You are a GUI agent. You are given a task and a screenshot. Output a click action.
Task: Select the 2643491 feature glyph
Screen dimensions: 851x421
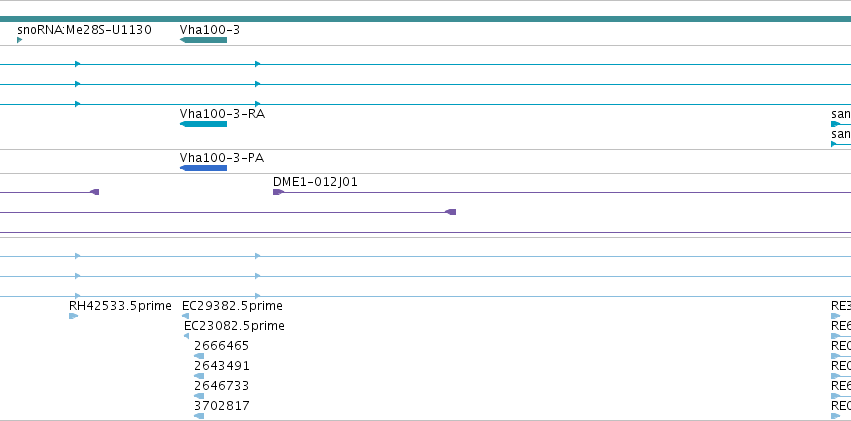coord(199,376)
